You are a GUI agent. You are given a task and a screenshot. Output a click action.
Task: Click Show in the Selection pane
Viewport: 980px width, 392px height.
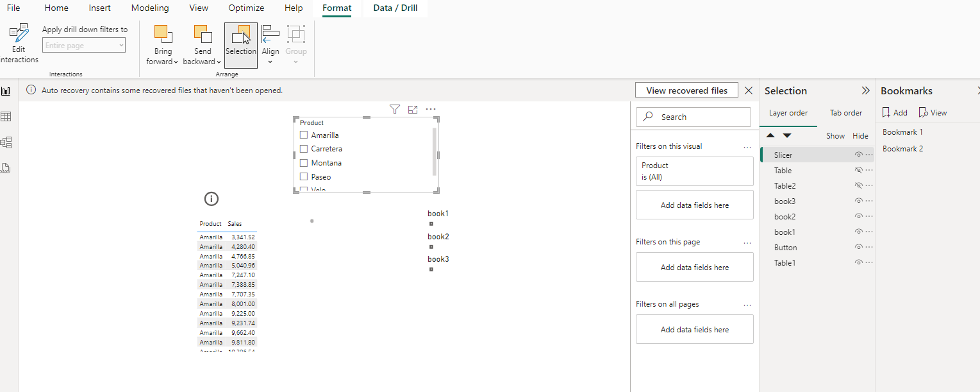coord(836,136)
